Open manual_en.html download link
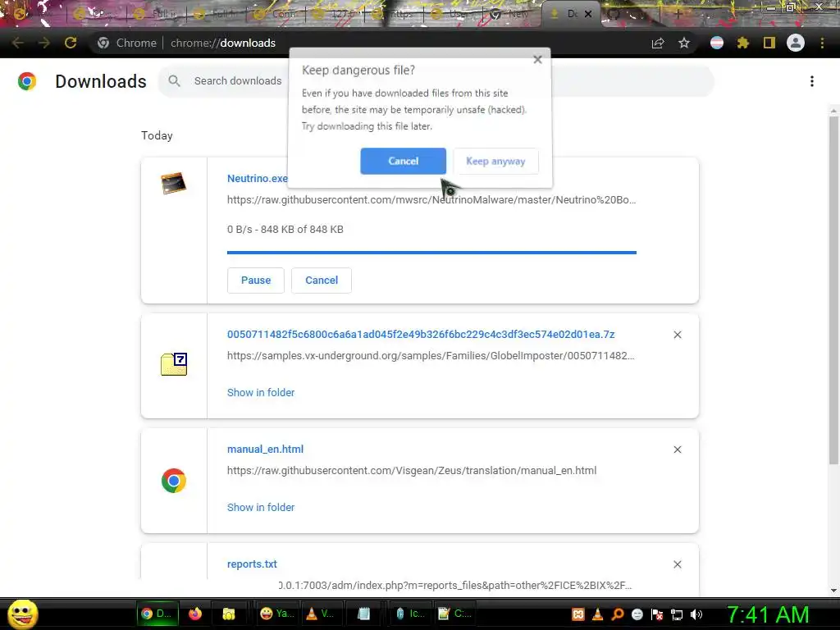 pos(265,449)
